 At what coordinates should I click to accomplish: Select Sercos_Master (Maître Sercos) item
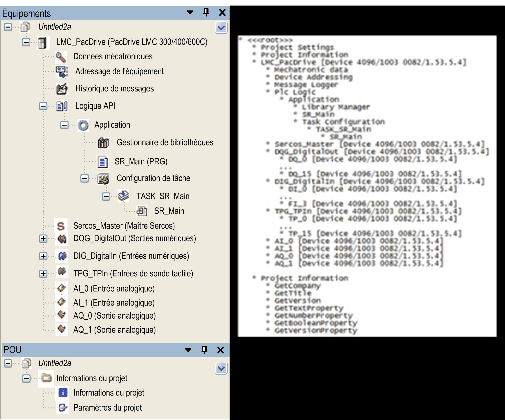tap(124, 226)
